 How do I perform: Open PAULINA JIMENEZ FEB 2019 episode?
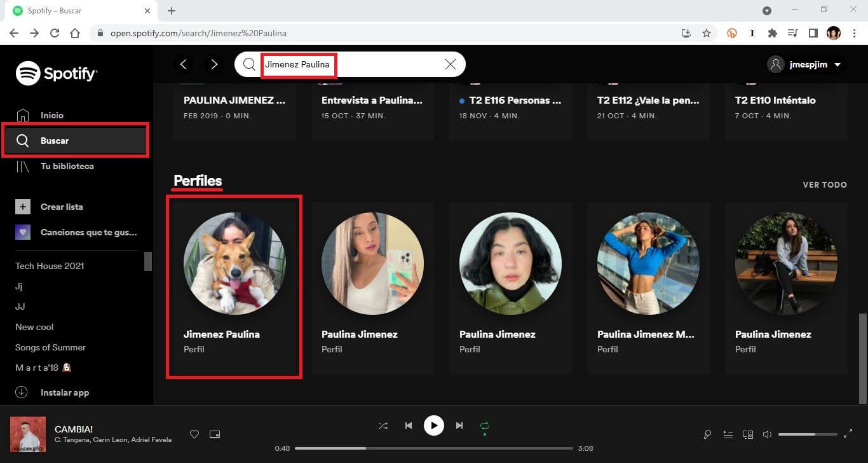pyautogui.click(x=234, y=112)
